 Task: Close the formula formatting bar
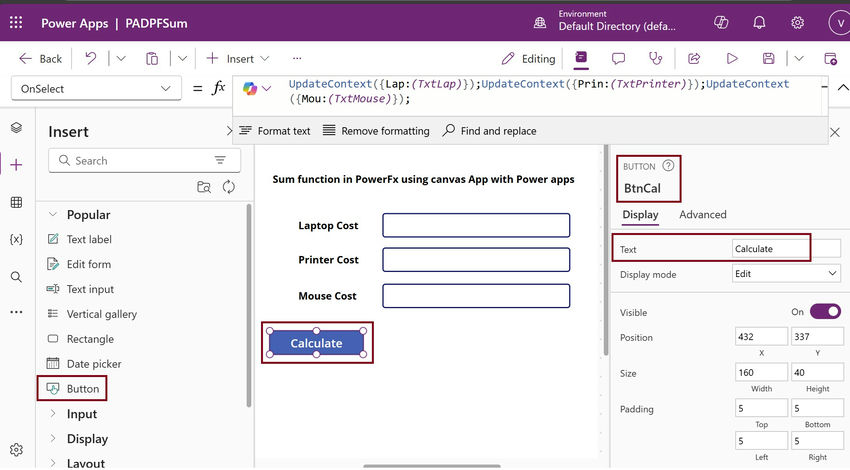pyautogui.click(x=835, y=132)
